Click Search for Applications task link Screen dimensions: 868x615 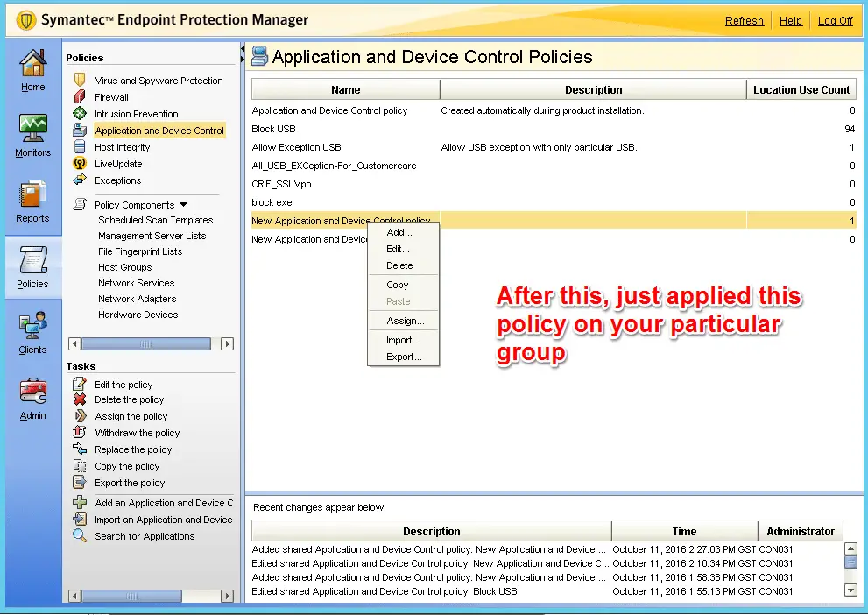[x=145, y=536]
